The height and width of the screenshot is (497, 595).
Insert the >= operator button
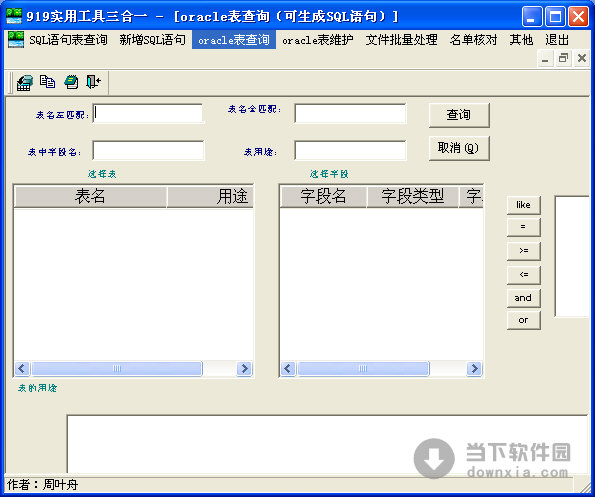point(524,251)
